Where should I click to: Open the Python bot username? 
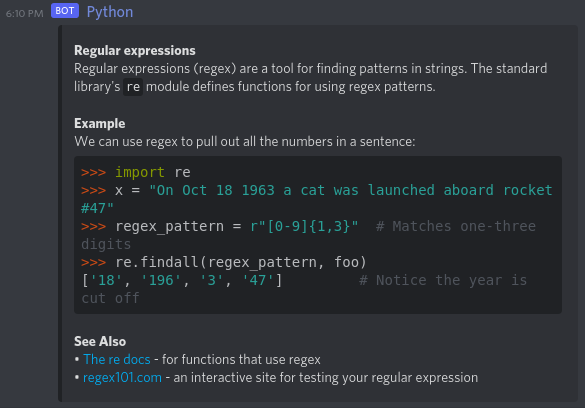(x=110, y=12)
